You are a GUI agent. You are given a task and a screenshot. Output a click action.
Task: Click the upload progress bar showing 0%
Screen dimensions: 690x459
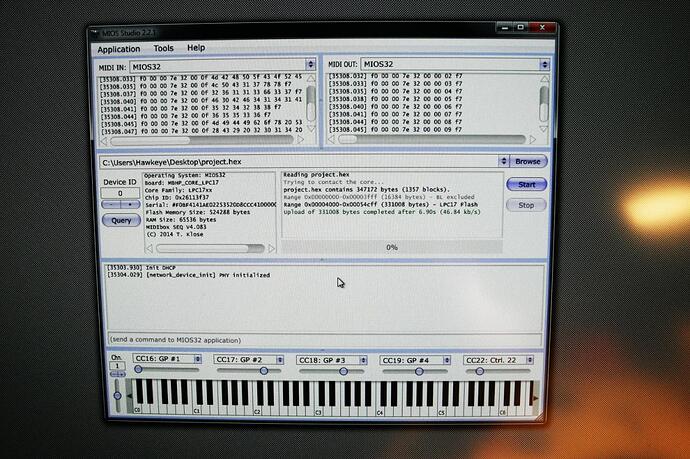point(391,247)
